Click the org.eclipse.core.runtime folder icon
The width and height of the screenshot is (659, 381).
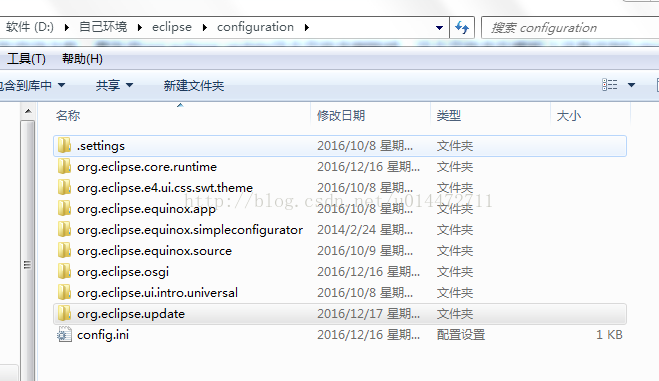[x=64, y=167]
